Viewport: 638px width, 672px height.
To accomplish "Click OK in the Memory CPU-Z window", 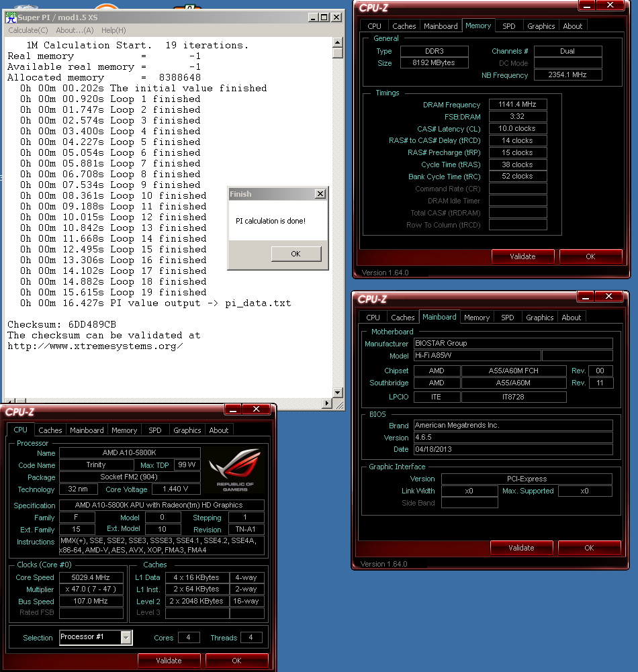I will 590,256.
